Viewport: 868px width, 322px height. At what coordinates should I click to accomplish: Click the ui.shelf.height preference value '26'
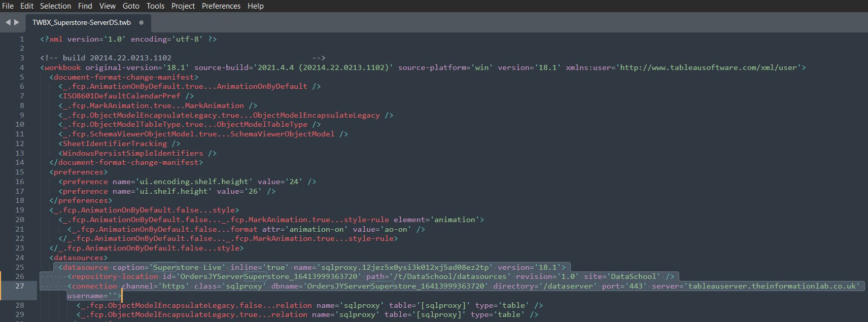click(253, 191)
